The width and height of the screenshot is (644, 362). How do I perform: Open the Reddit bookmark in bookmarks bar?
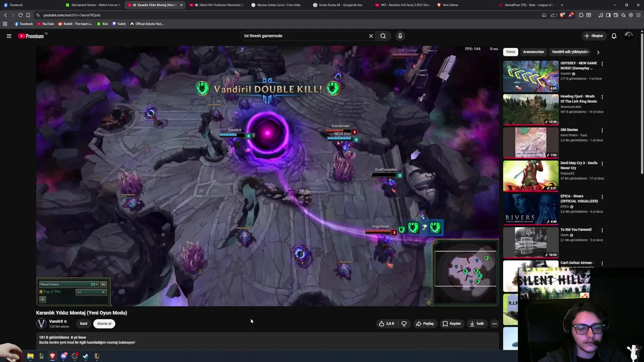point(75,24)
